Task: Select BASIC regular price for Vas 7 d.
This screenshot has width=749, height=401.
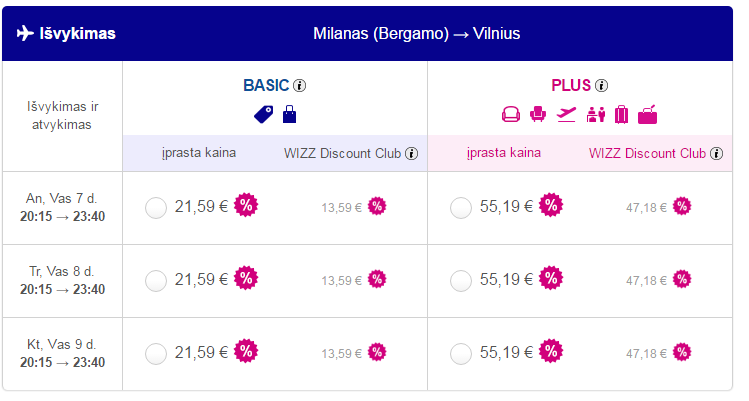Action: [x=156, y=208]
